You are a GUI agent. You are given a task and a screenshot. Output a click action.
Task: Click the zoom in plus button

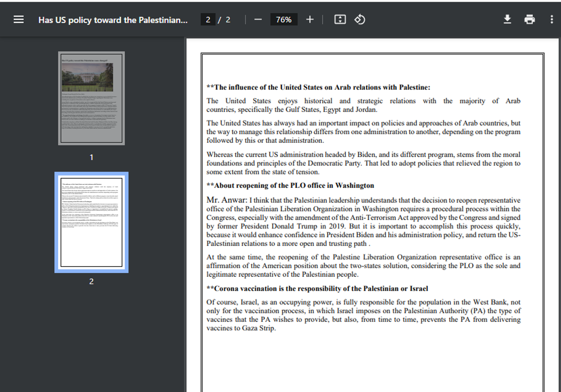pyautogui.click(x=310, y=20)
